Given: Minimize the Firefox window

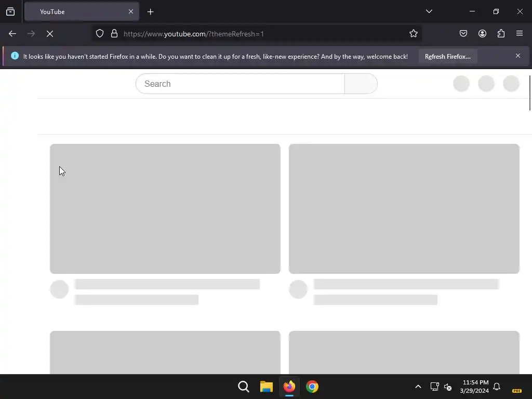Looking at the screenshot, I should coord(472,11).
